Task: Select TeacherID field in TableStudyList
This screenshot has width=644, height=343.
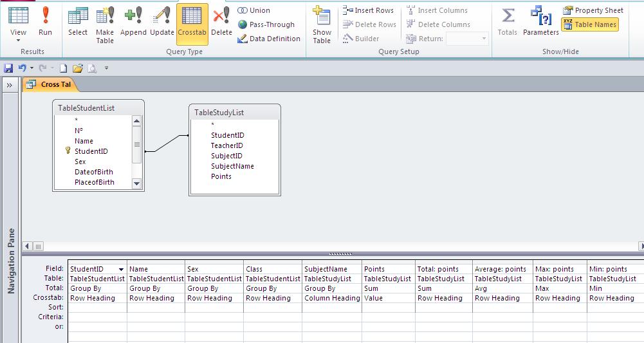Action: pos(226,145)
